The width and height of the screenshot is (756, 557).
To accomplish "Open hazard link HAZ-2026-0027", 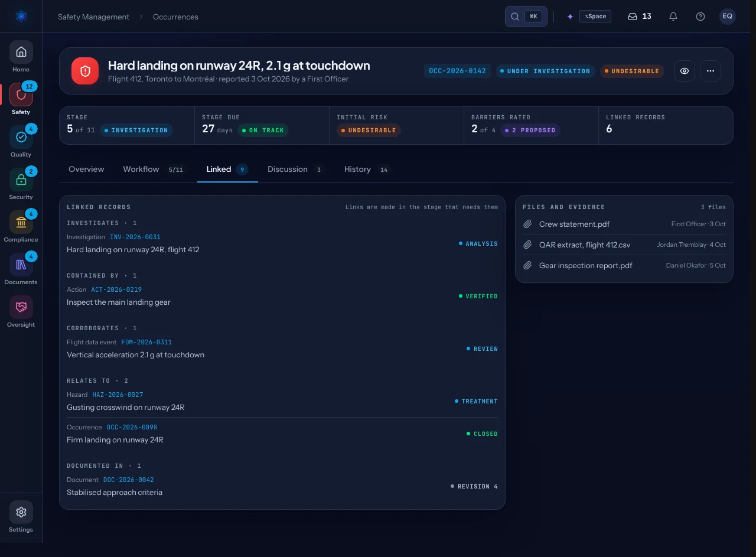I will [118, 395].
